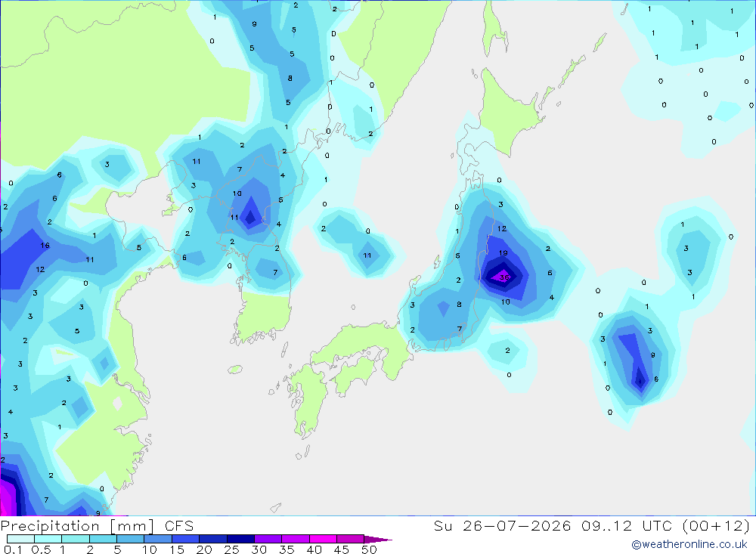This screenshot has height=554, width=756.
Task: Click legend tick label '25'
Action: 231,549
